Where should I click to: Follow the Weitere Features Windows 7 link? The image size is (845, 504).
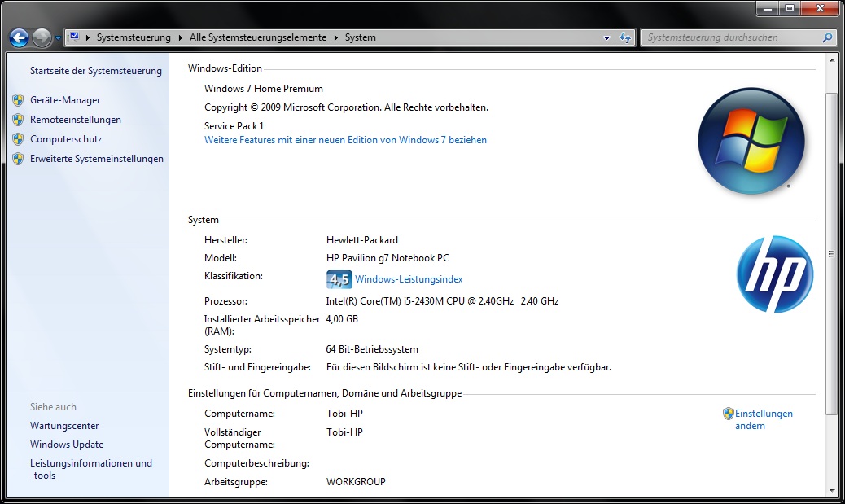345,140
